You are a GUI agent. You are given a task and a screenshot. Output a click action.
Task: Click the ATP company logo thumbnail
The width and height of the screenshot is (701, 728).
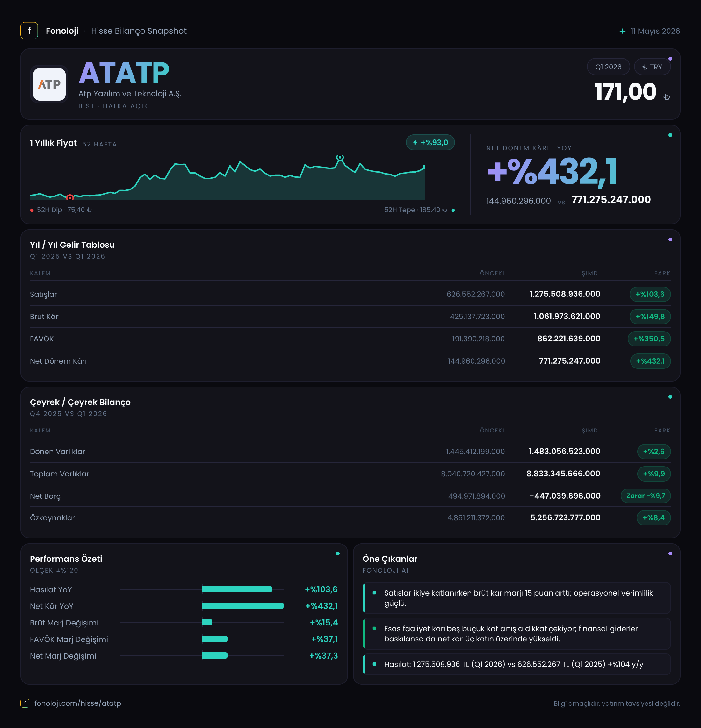[49, 84]
